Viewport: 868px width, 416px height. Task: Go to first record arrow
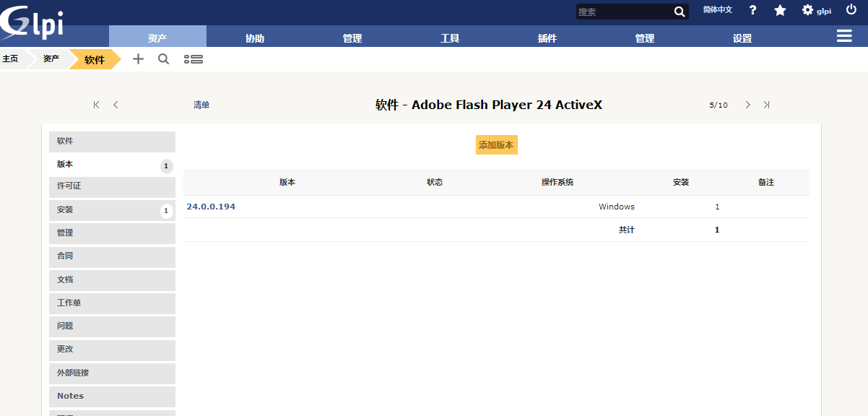coord(97,105)
